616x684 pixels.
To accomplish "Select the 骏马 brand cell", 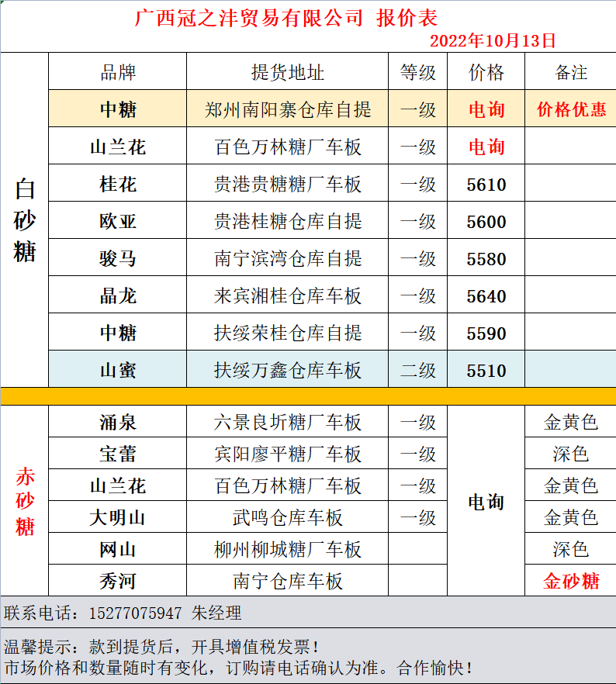I will point(118,259).
